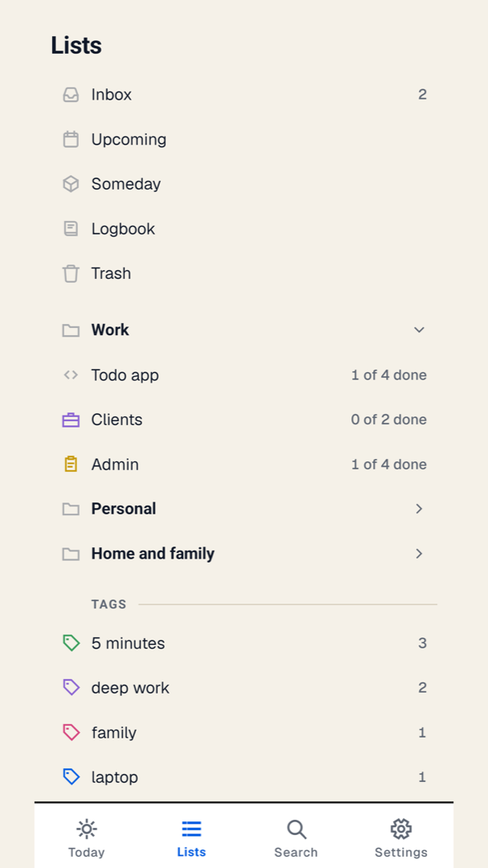The height and width of the screenshot is (868, 488).
Task: Click the Todo app code icon
Action: (x=71, y=375)
